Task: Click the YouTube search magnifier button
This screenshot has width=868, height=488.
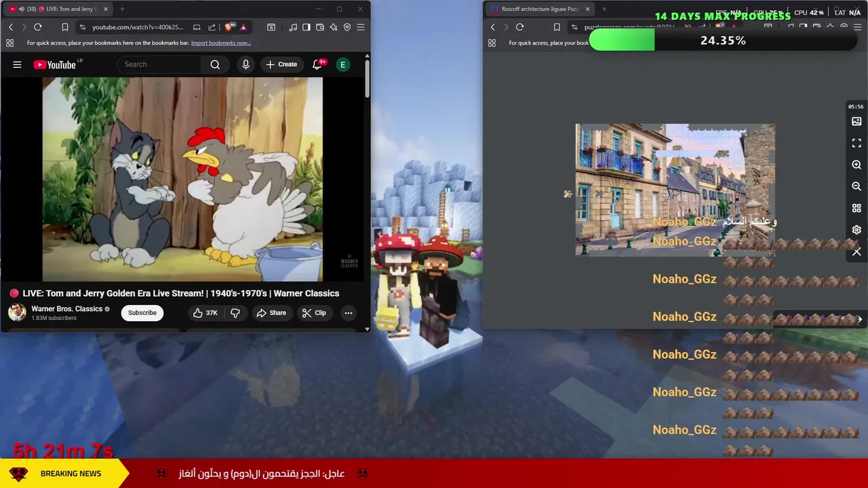Action: (x=215, y=64)
